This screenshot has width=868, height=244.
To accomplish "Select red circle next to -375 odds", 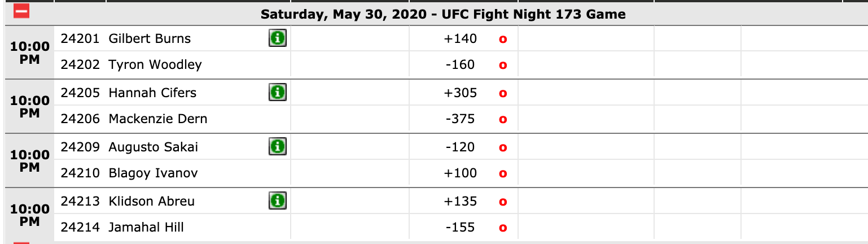I will (502, 120).
